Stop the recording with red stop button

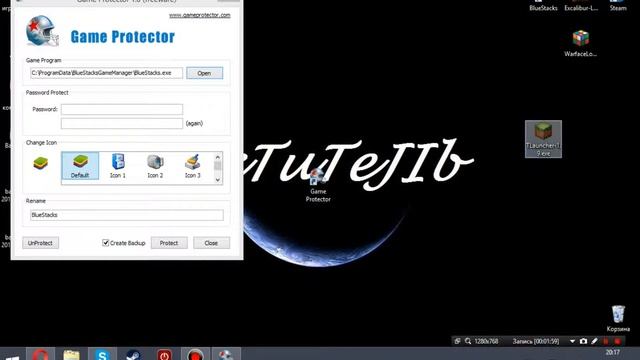click(x=618, y=341)
